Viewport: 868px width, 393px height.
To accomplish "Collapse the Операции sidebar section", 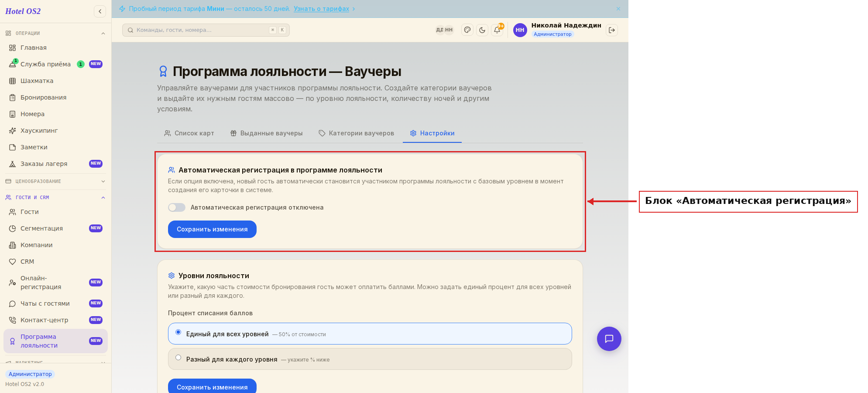I will (x=55, y=33).
